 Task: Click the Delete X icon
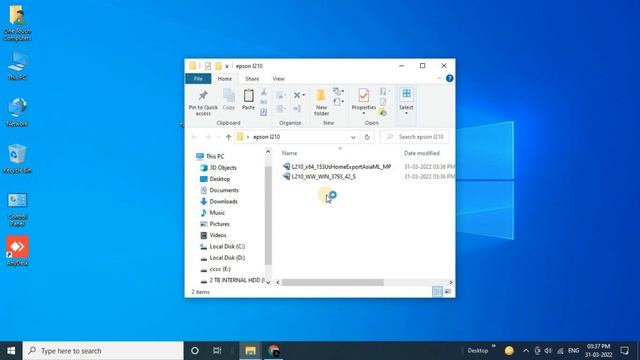(297, 95)
